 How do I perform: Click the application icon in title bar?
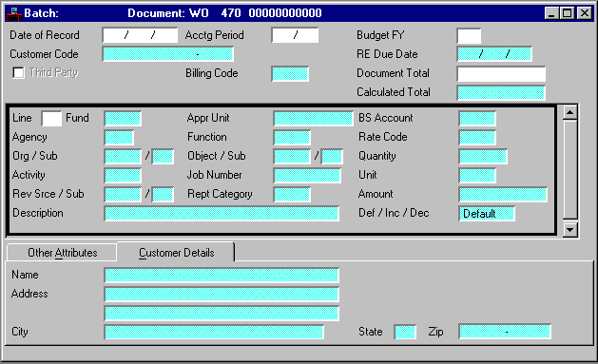pyautogui.click(x=14, y=13)
